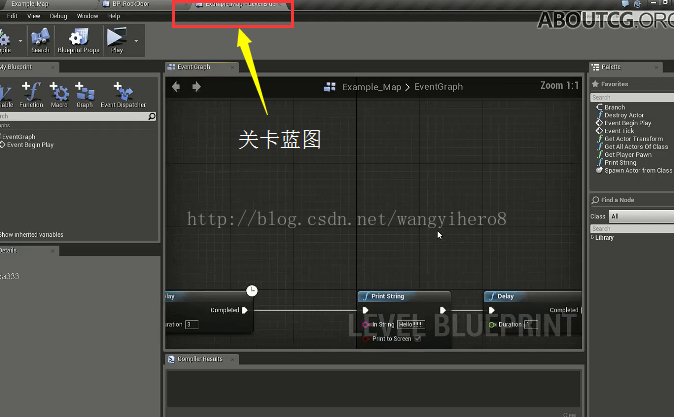Screen dimensions: 674x417
Task: Switch to the Compiler Results tab
Action: 200,359
